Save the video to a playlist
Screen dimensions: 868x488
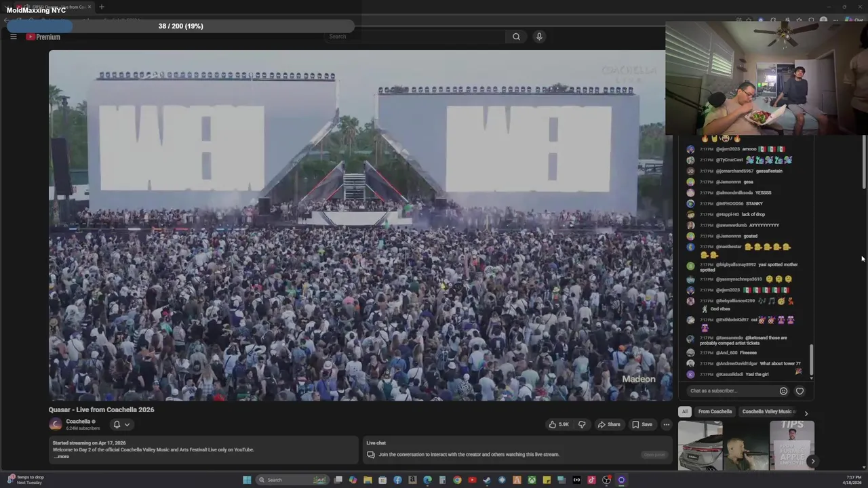click(642, 424)
